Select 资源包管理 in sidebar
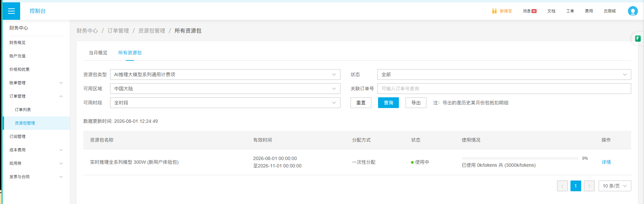Screen dimensions: 644x204 tap(36, 123)
